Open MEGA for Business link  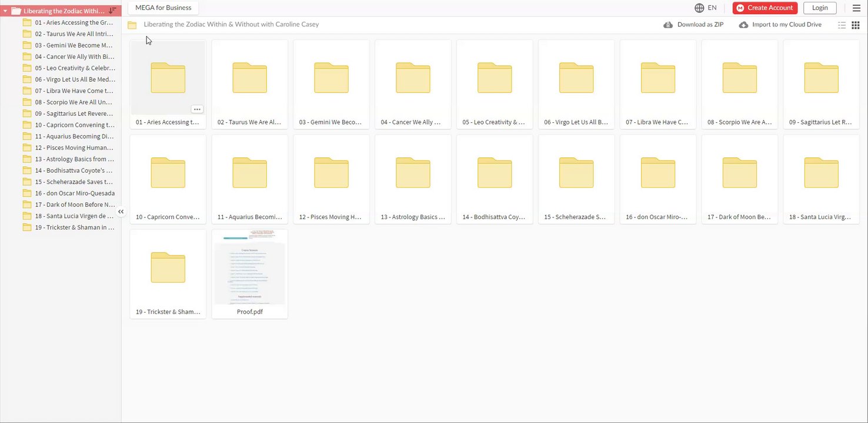click(163, 8)
